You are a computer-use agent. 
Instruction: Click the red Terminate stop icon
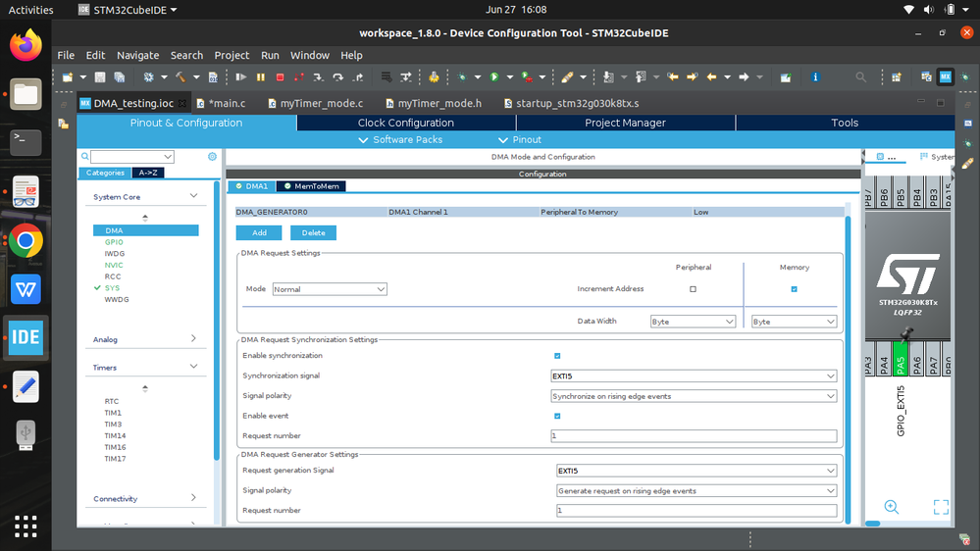coord(280,76)
